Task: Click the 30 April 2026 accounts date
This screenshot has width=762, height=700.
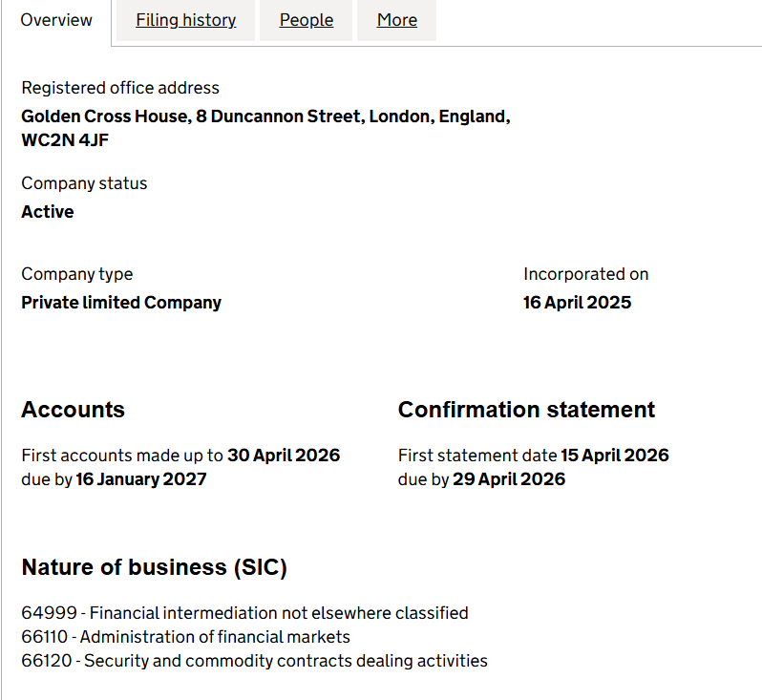Action: [x=284, y=456]
